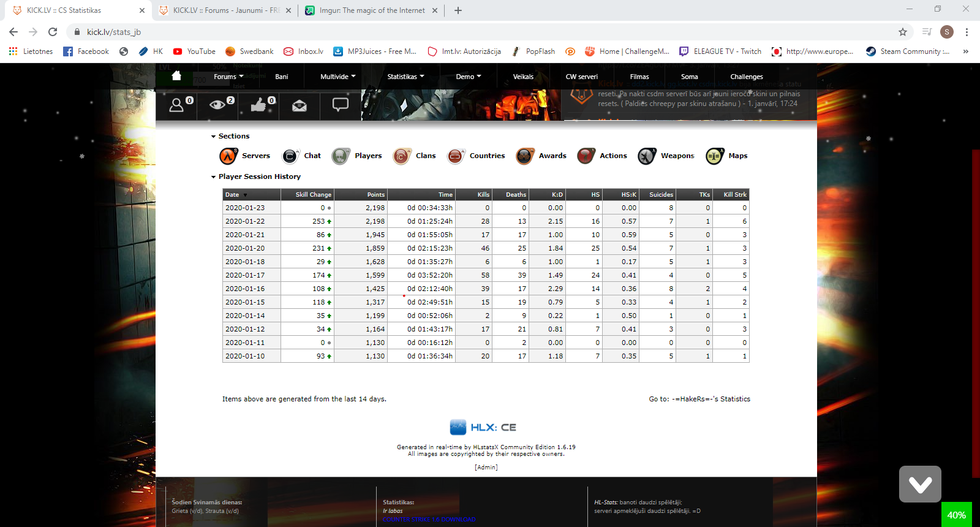Viewport: 980px width, 527px height.
Task: Sort by K:D column header
Action: 557,195
